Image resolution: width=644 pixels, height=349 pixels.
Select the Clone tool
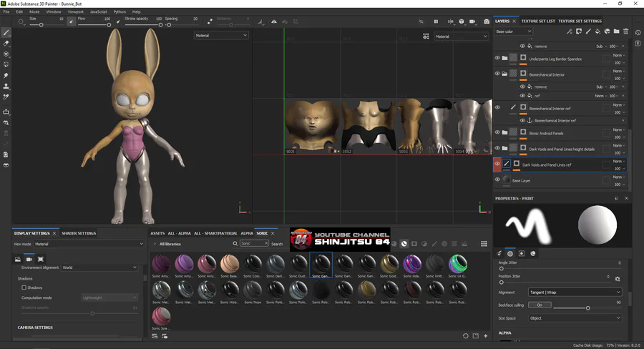point(6,87)
